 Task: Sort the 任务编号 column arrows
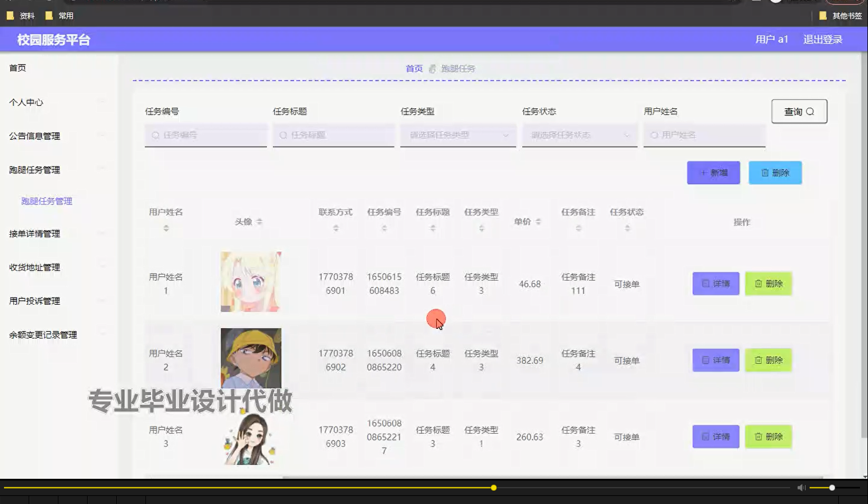pos(384,228)
